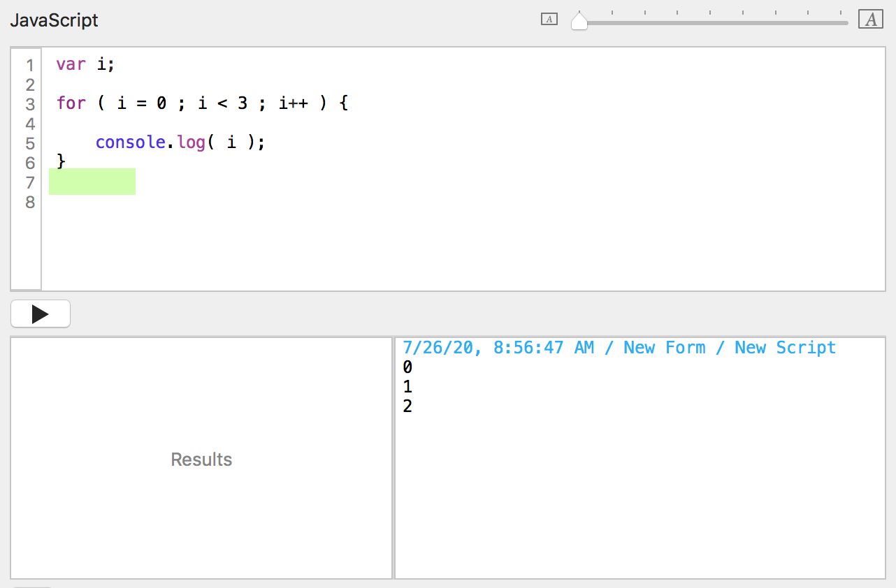This screenshot has height=588, width=896.
Task: Click the console output value 2
Action: click(x=407, y=406)
